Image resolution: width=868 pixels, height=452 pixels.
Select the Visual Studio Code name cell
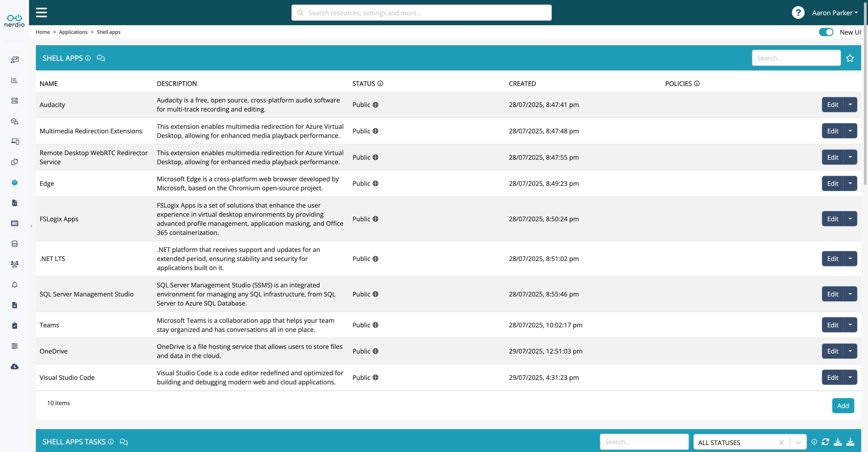67,377
